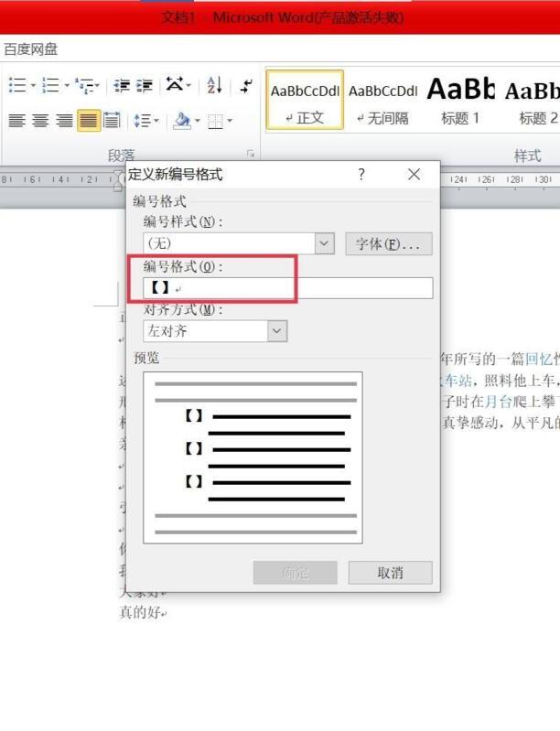
Task: Toggle show paragraph marks
Action: (247, 86)
